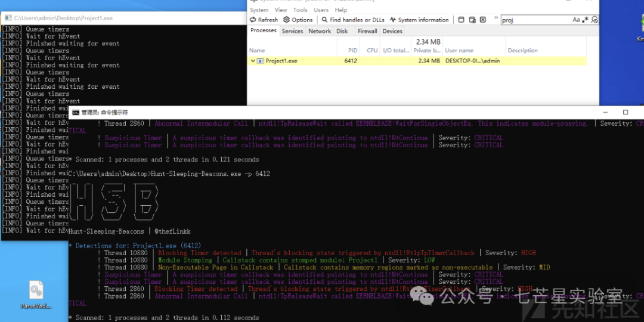Click 'Thread 10880 | Blocking Timer detected' line
The height and width of the screenshot is (322, 644).
[316, 253]
